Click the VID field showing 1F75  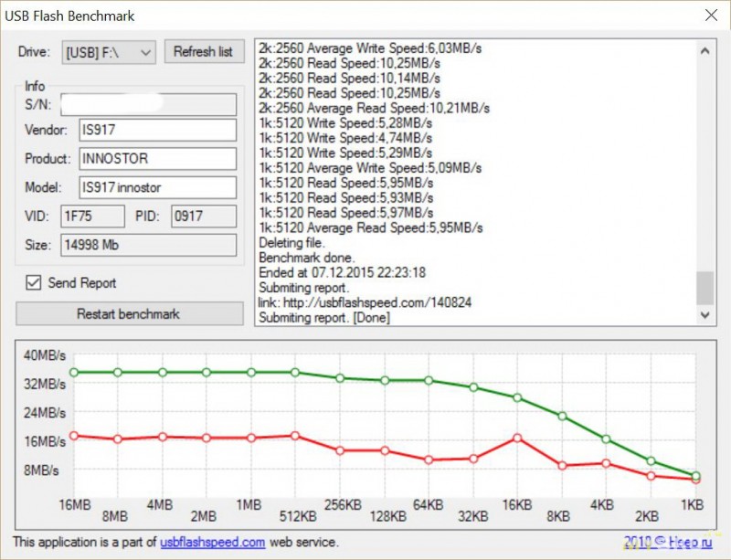93,217
